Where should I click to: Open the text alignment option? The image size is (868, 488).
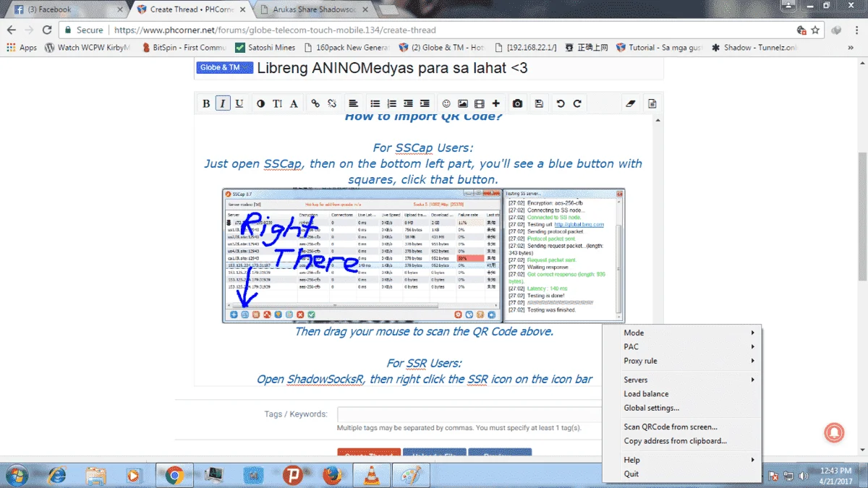[354, 103]
